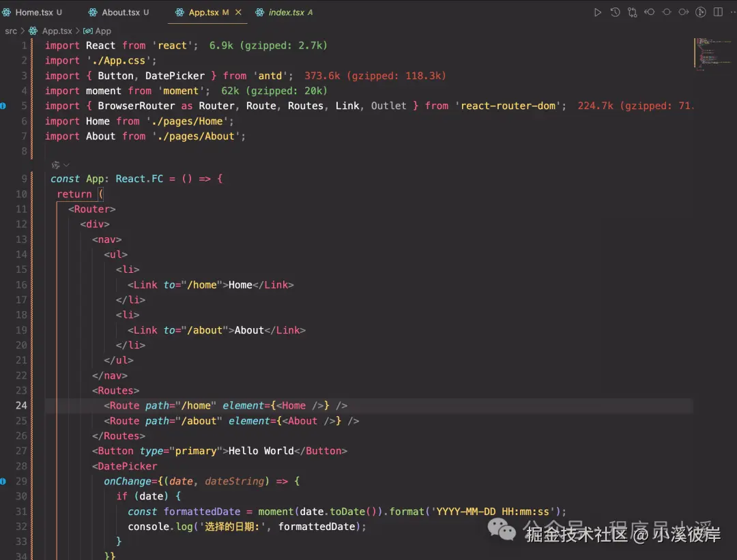Click './App.css' in the line 2 import
This screenshot has height=560, width=737.
[x=119, y=61]
